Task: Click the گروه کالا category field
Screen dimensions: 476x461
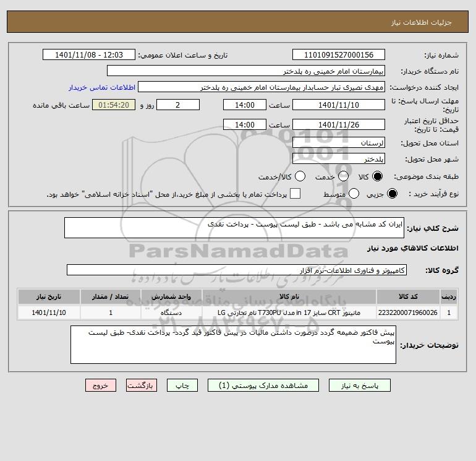Action: [x=237, y=270]
